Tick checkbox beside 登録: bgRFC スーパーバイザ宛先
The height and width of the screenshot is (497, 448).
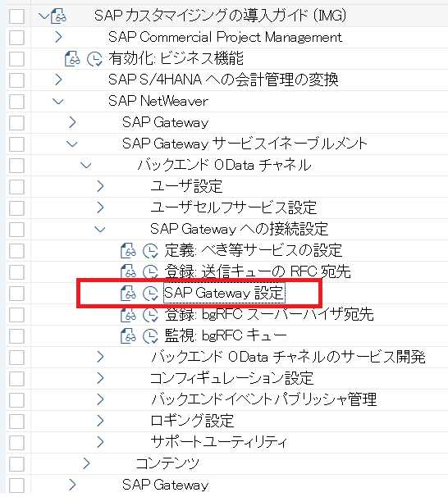tap(16, 315)
